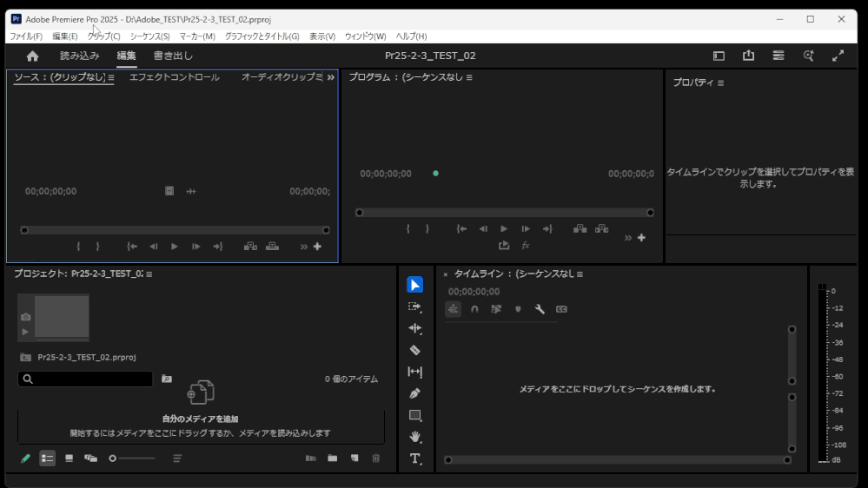868x488 pixels.
Task: Click the Program monitor export frame icon
Action: pyautogui.click(x=504, y=245)
